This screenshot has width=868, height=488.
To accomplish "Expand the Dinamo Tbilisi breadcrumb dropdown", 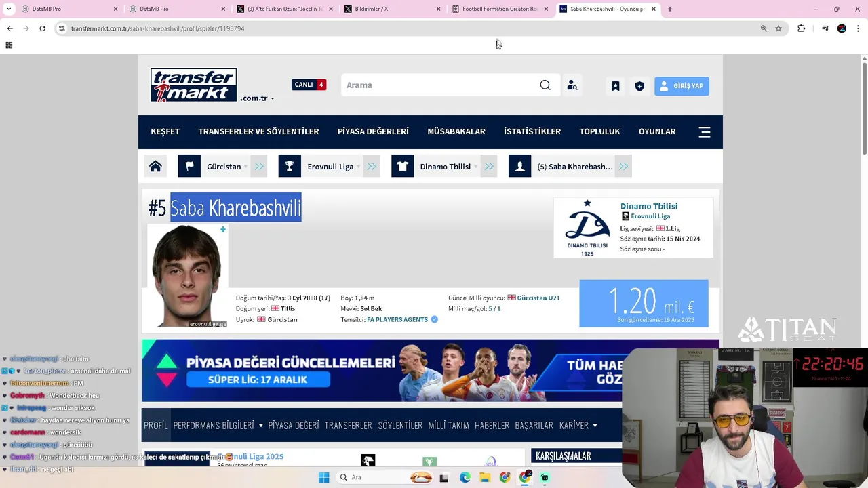I will [475, 167].
